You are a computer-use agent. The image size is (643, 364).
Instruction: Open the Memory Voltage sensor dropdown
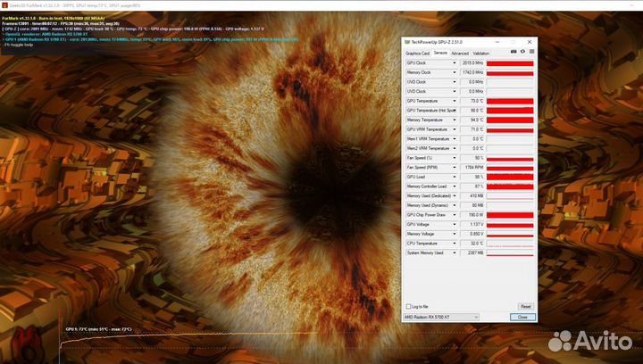click(454, 234)
